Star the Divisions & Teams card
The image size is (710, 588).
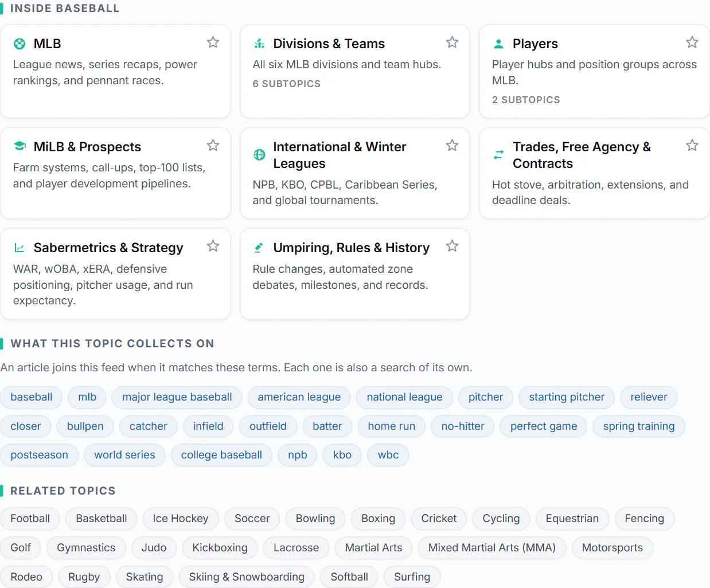coord(452,42)
